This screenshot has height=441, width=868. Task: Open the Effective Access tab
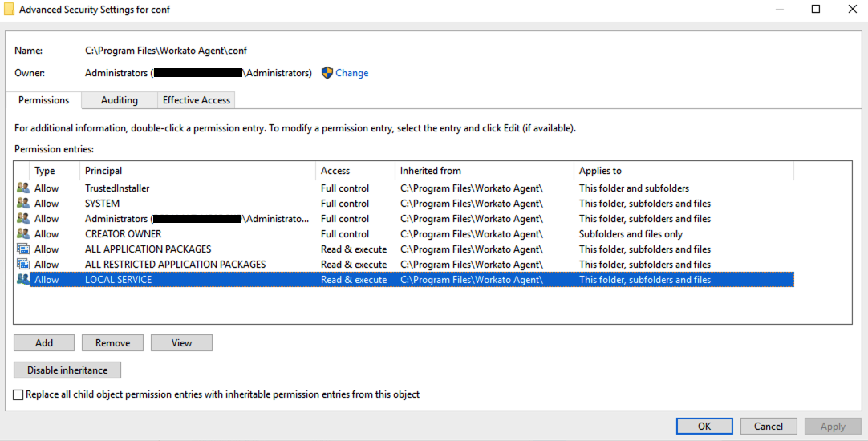[197, 100]
